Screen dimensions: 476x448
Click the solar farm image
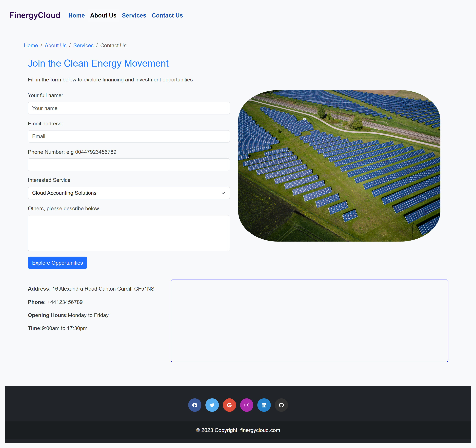[x=339, y=166]
